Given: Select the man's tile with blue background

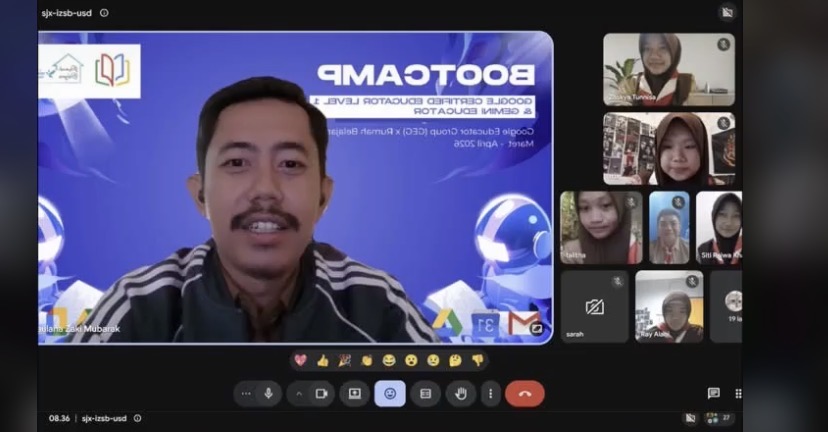Looking at the screenshot, I should pyautogui.click(x=669, y=228).
